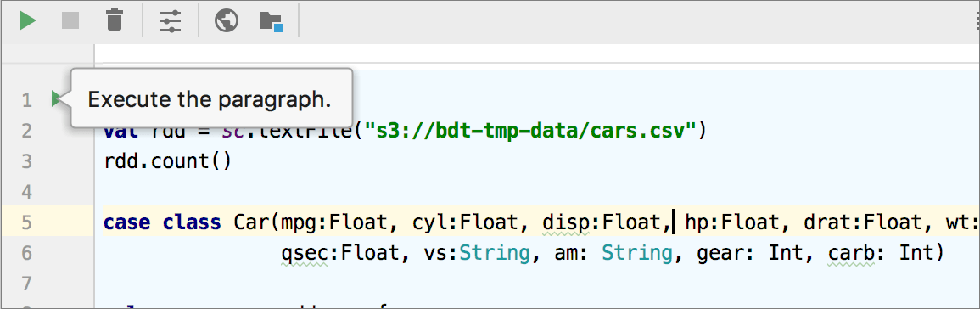Click the s3://bdt-tmp-data/cars.csv string
Viewport: 980px width, 309px height.
531,132
